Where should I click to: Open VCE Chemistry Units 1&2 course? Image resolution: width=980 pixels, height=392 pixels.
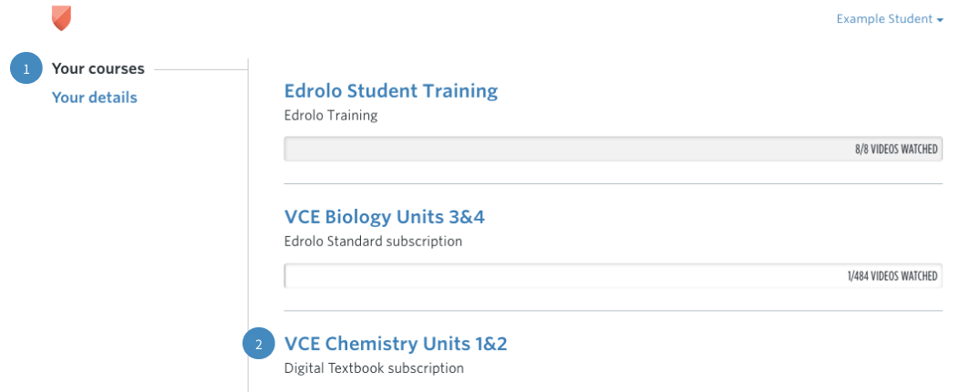(x=396, y=344)
